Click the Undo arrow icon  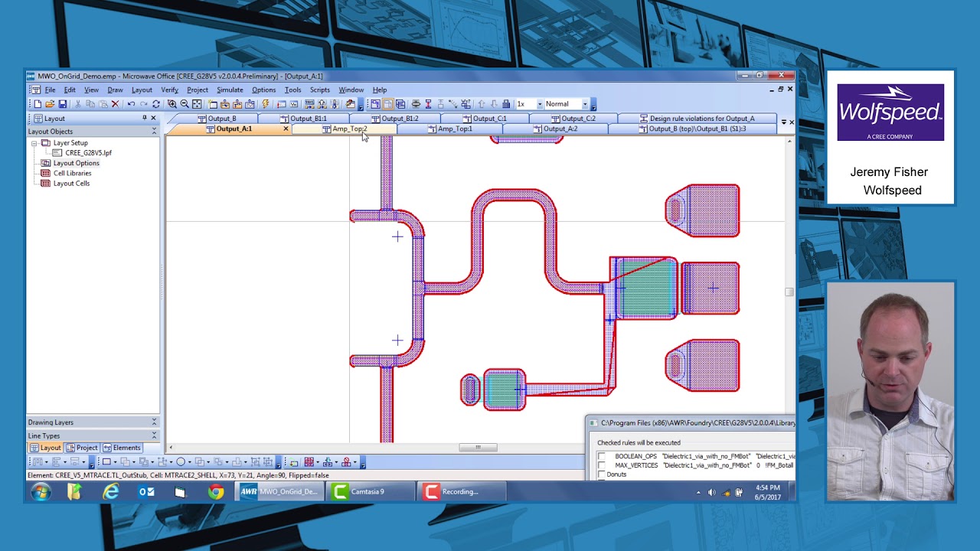(131, 104)
